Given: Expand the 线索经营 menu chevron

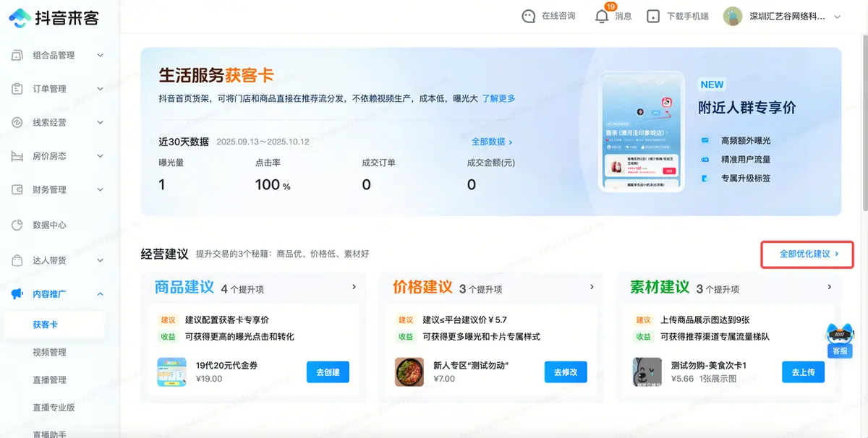Looking at the screenshot, I should [100, 123].
